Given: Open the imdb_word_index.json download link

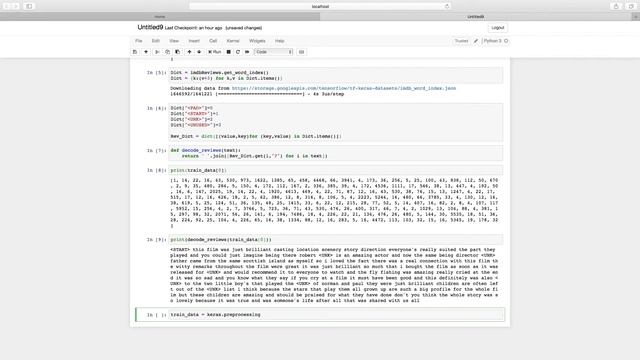Looking at the screenshot, I should [344, 88].
